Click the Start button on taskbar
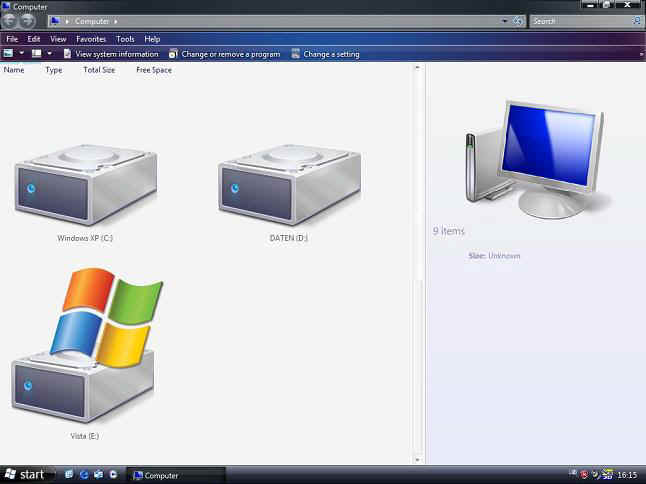 coord(26,475)
